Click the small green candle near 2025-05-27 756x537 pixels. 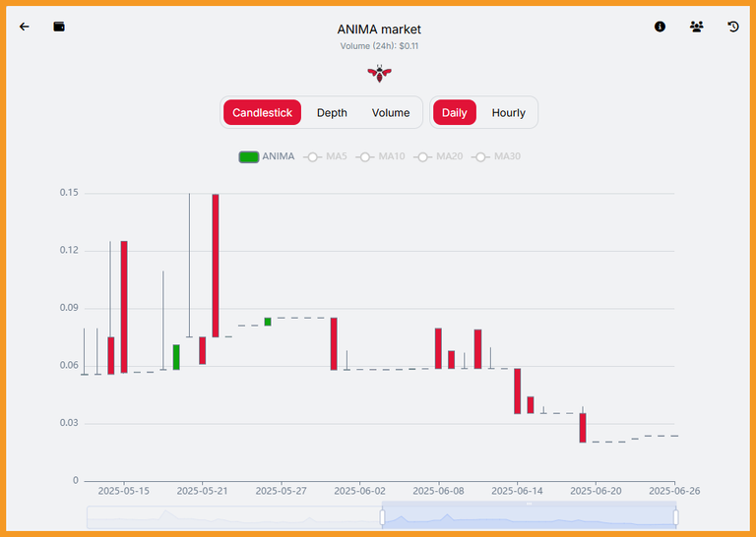tap(268, 322)
